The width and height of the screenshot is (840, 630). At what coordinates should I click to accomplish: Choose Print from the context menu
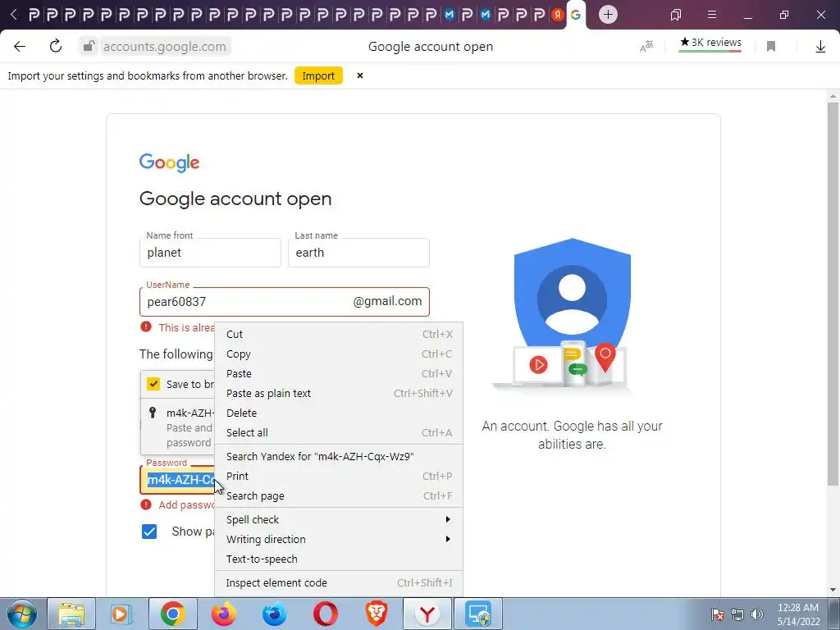339,477
